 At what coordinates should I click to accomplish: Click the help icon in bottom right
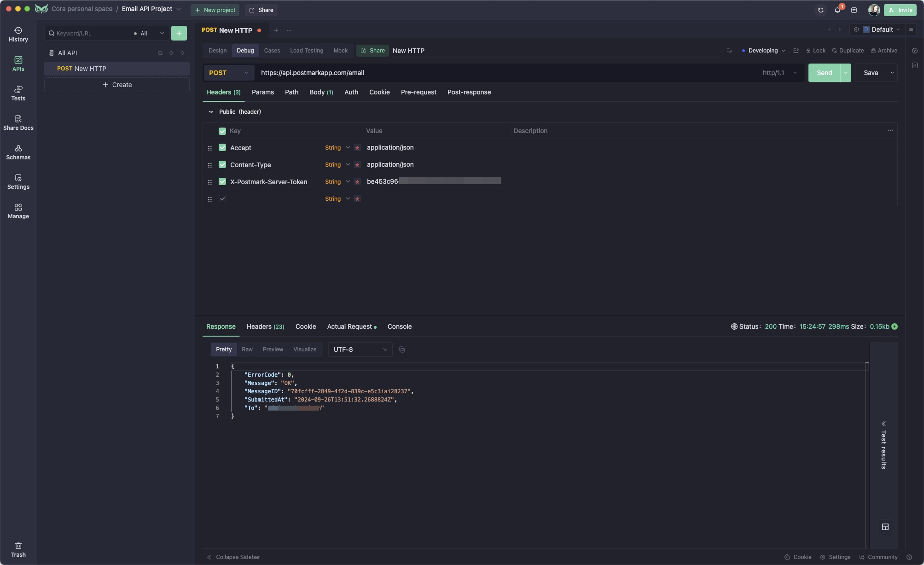[x=909, y=557]
